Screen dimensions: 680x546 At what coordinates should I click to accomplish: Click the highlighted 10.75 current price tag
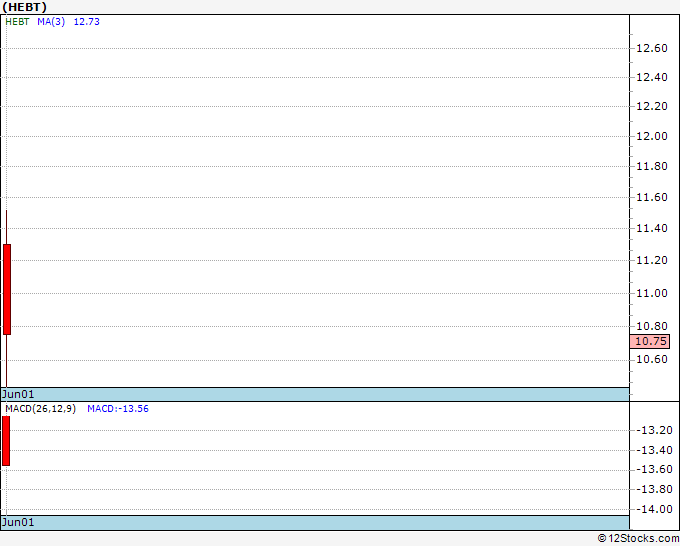[650, 341]
